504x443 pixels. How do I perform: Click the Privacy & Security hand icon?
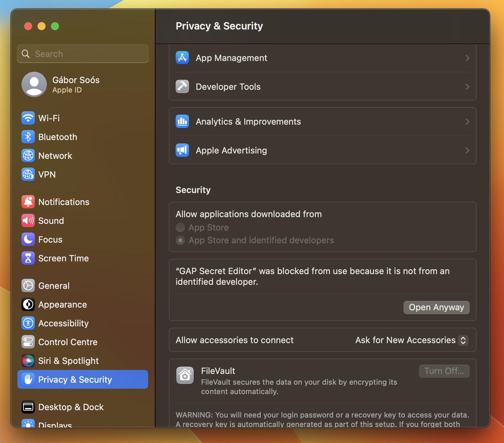[x=28, y=379]
